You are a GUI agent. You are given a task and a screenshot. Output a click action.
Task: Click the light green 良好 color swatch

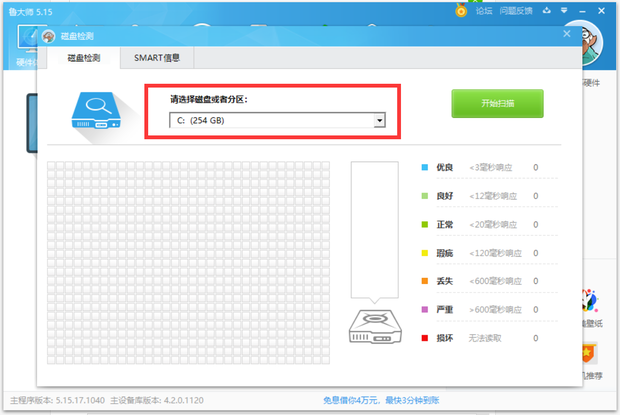pos(425,196)
